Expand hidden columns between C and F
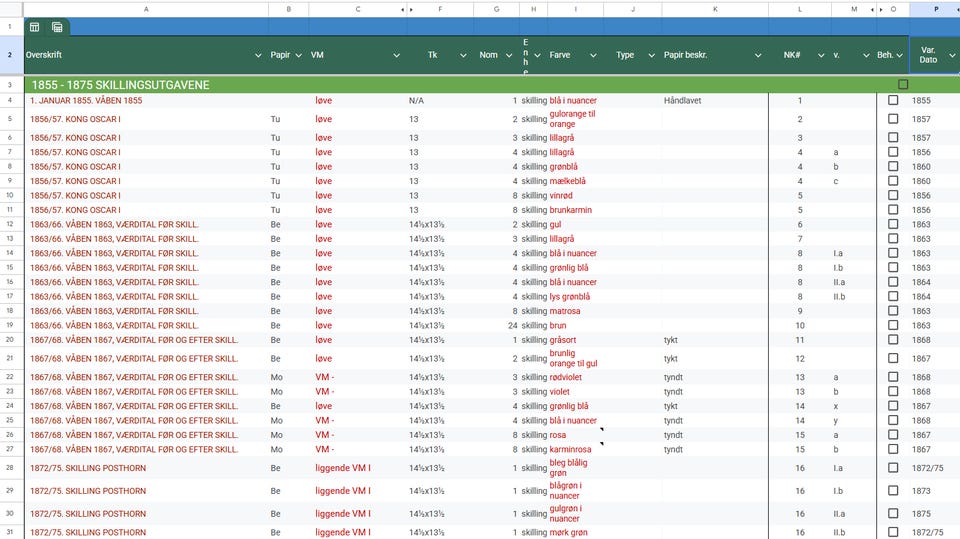Screen dimensions: 960x539 coord(404,9)
